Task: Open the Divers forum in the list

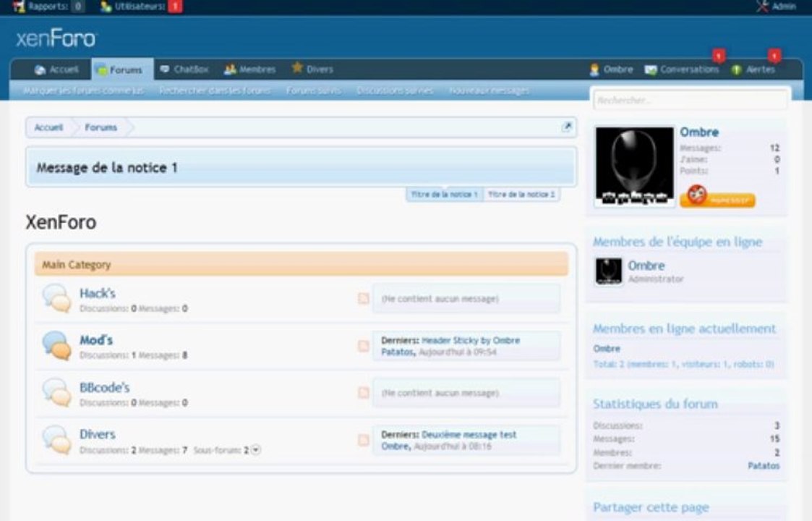Action: (98, 434)
